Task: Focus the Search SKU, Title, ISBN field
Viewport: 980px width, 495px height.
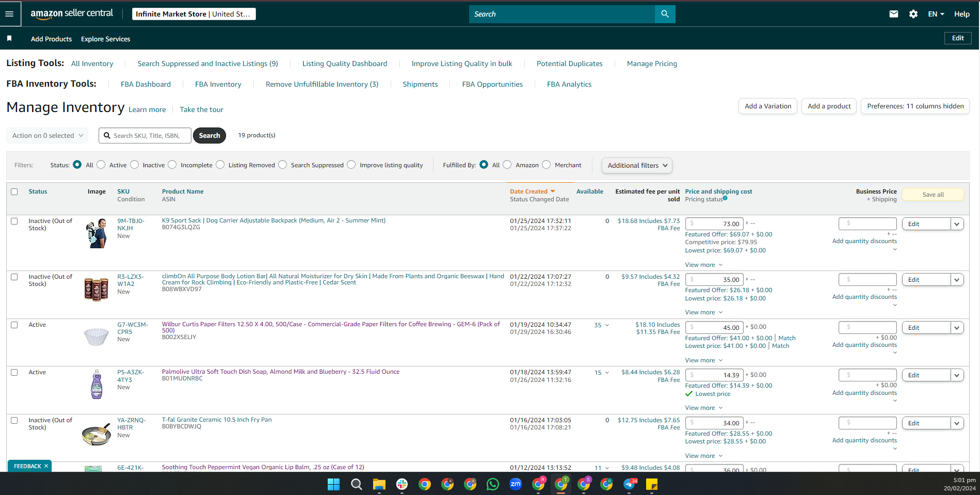Action: point(145,135)
